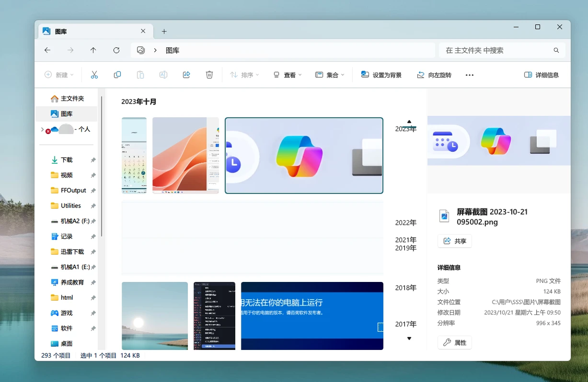Jump to 2017年 on timeline

coord(406,324)
